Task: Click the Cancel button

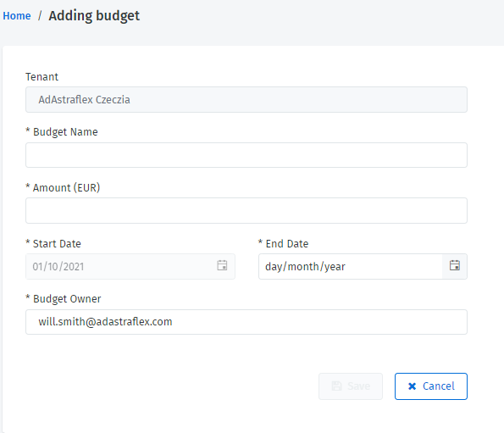Action: pyautogui.click(x=430, y=386)
